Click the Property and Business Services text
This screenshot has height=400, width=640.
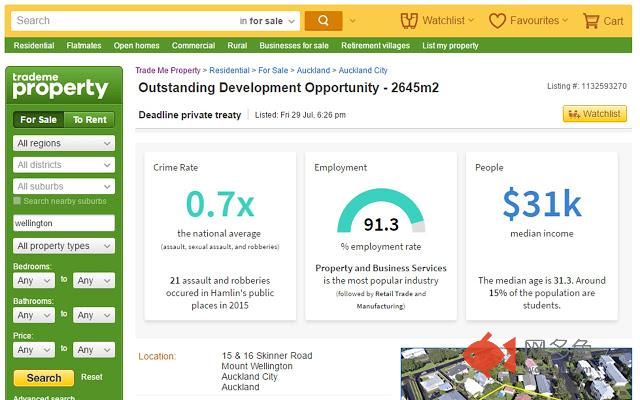tap(381, 268)
